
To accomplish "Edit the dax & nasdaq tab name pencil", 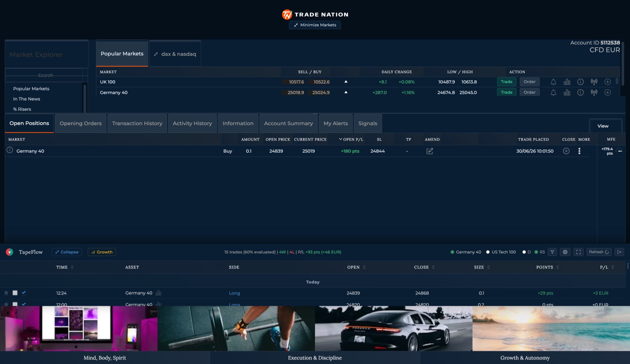I will [156, 54].
